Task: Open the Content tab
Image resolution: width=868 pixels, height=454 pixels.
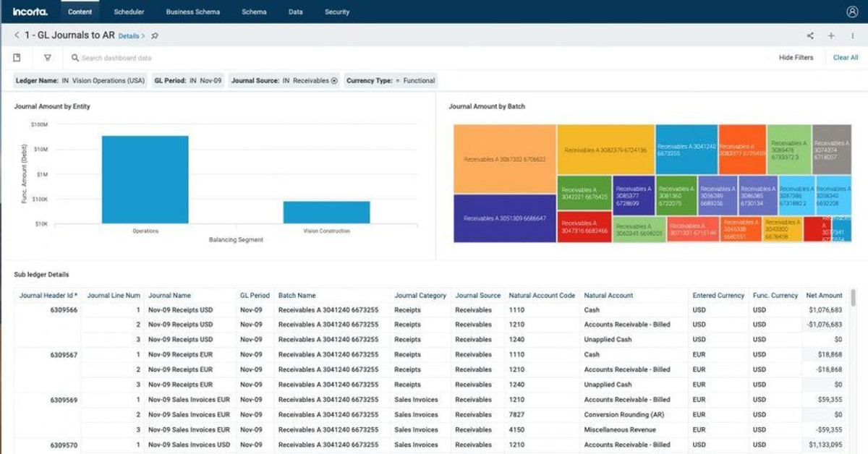Action: (80, 12)
